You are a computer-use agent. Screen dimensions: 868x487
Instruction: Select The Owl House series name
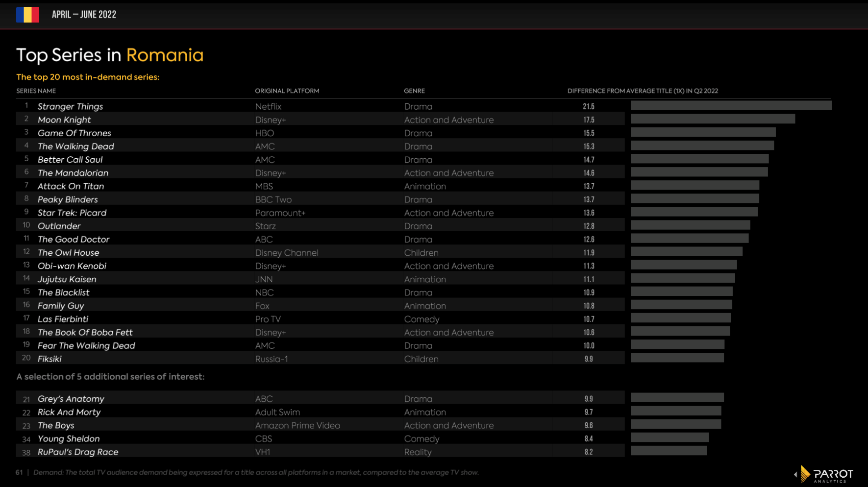pos(68,252)
